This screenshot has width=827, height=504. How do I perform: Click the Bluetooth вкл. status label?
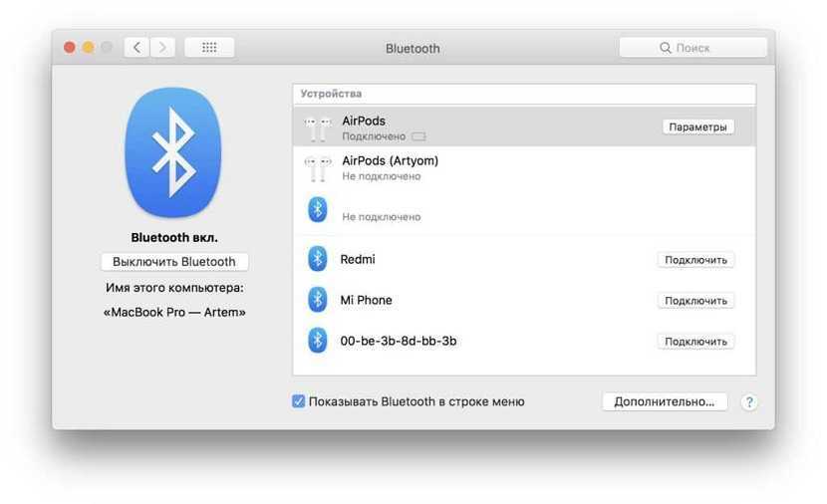click(174, 238)
